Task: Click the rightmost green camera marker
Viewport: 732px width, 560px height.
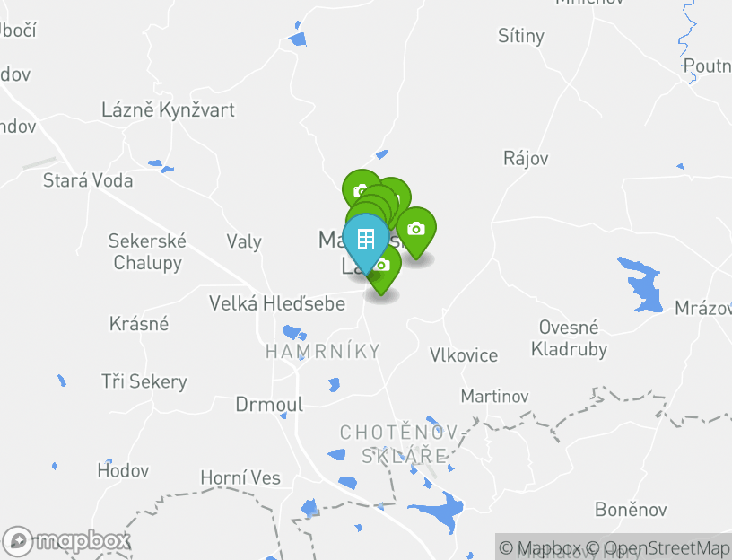Action: coord(416,230)
